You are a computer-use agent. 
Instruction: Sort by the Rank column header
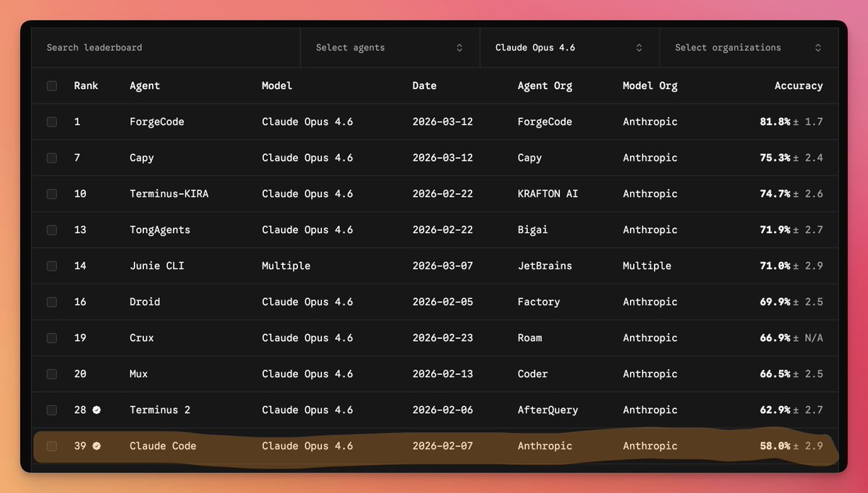[x=86, y=85]
